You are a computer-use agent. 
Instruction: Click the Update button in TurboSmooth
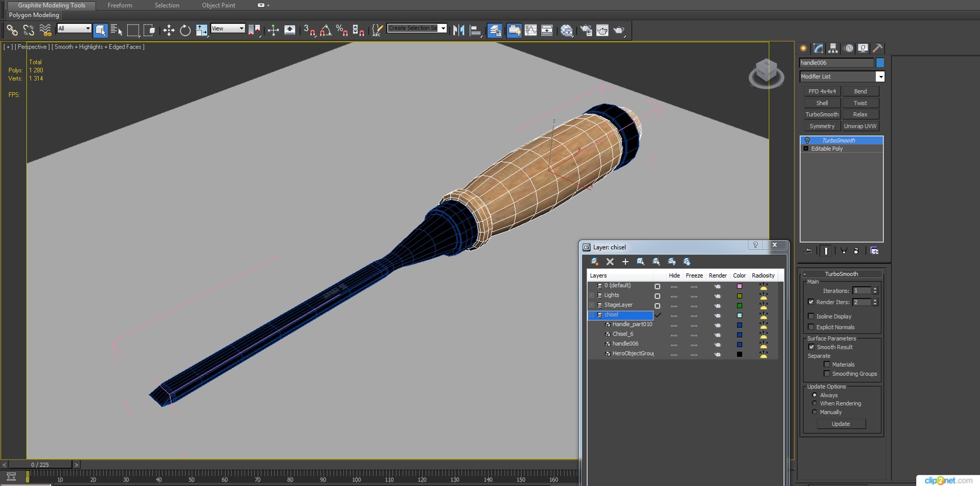tap(841, 424)
